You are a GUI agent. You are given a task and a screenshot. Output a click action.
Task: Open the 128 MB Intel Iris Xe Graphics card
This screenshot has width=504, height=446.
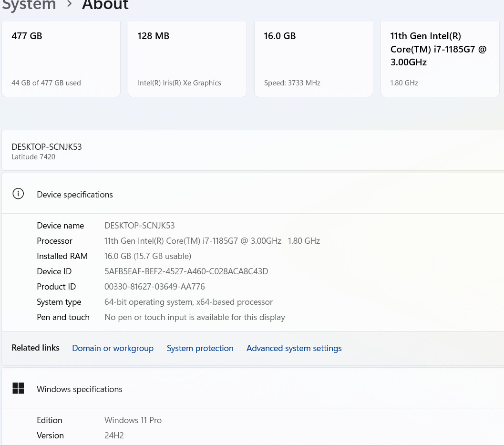tap(187, 59)
